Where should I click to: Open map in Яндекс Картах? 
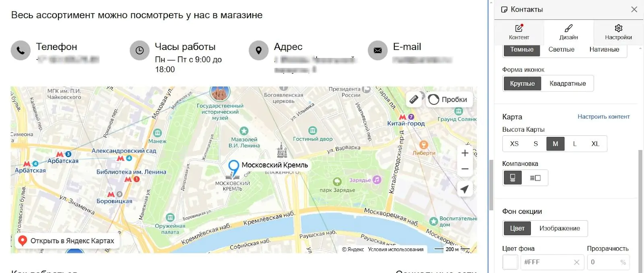[x=68, y=241]
